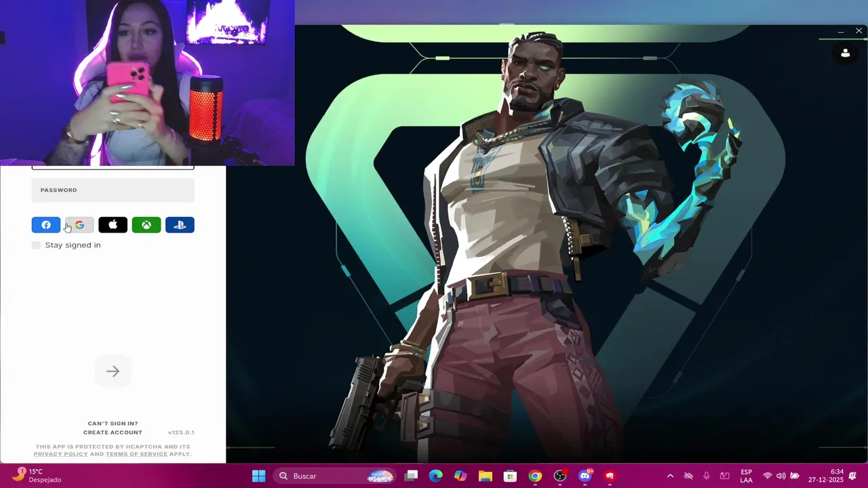
Task: Click the microphone tray icon
Action: 707,476
